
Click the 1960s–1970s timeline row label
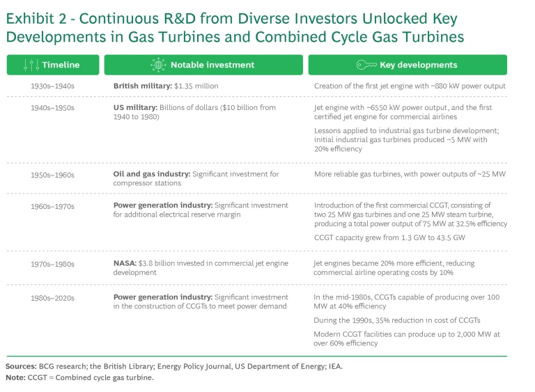pos(53,205)
